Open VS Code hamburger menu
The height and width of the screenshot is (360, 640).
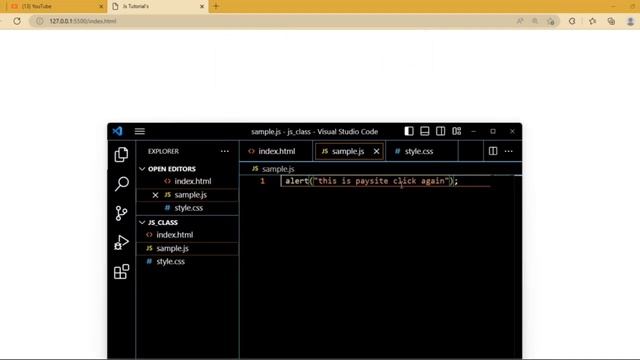pyautogui.click(x=140, y=131)
